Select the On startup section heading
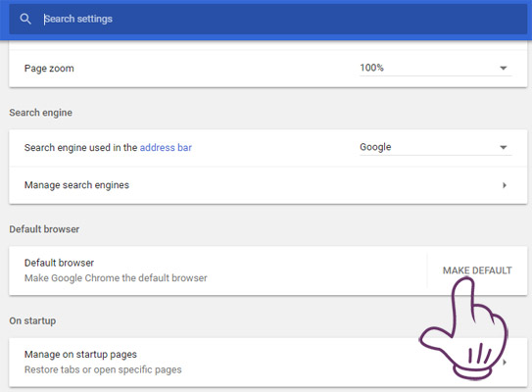The height and width of the screenshot is (392, 532). tap(32, 321)
